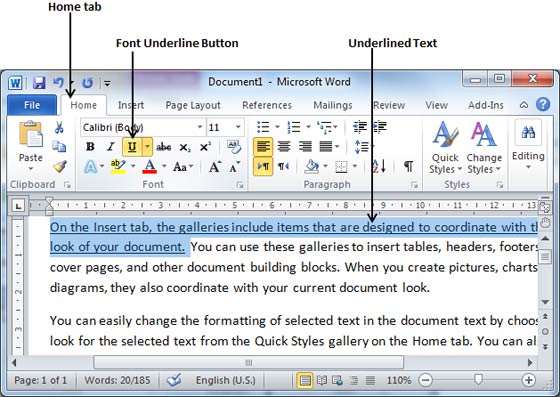Select Print Layout view button
The width and height of the screenshot is (560, 397).
[x=305, y=381]
